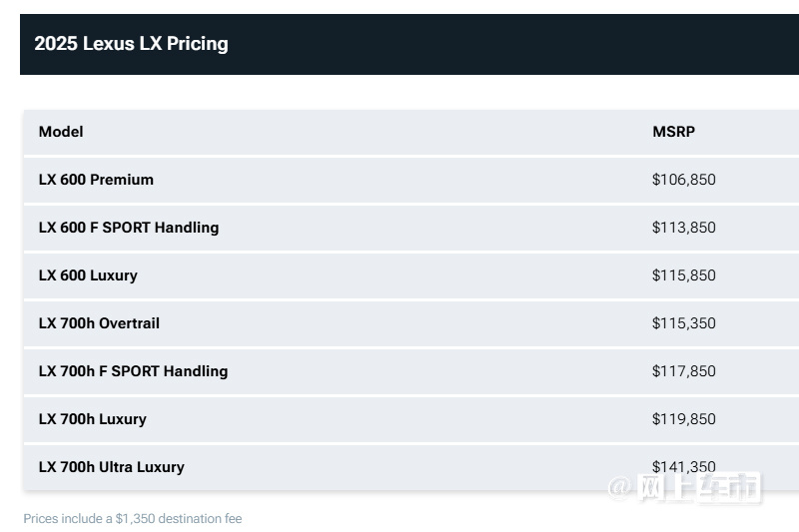Screen dimensions: 799x532
Task: Click the watermark logo near bottom right
Action: 684,488
